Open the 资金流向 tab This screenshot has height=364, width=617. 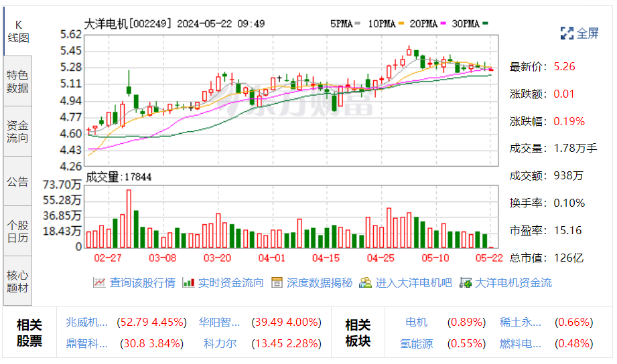pyautogui.click(x=17, y=131)
